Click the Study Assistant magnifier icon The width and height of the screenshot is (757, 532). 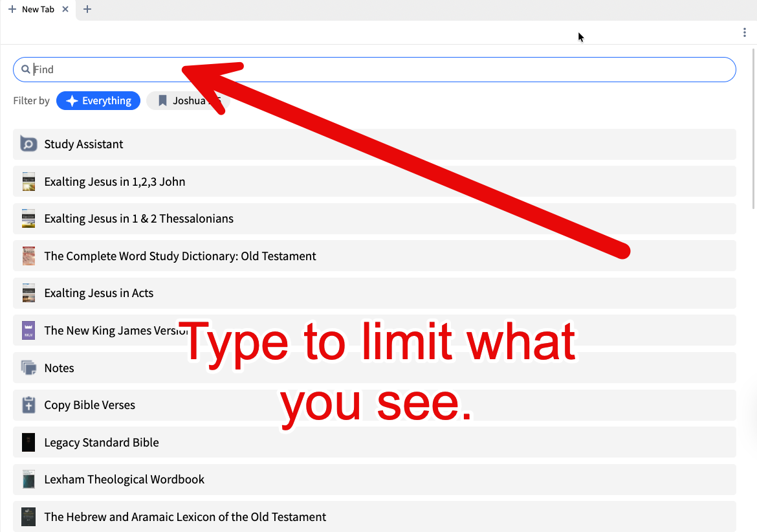pyautogui.click(x=28, y=144)
